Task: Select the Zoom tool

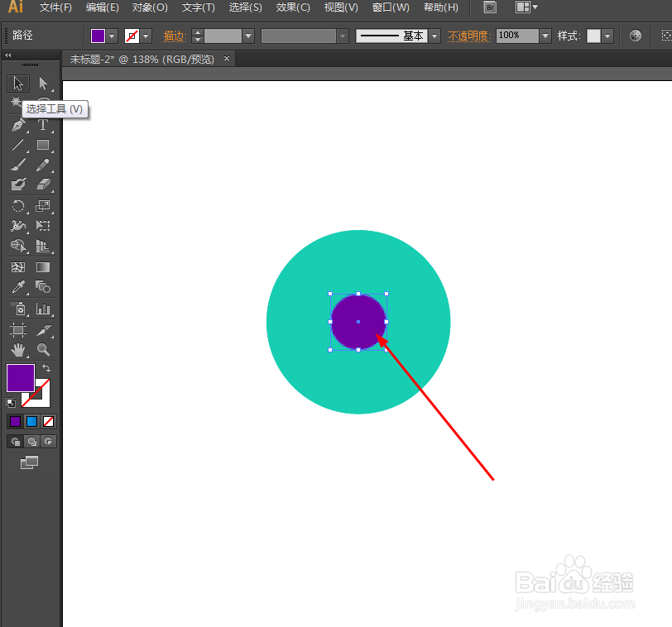Action: (43, 350)
